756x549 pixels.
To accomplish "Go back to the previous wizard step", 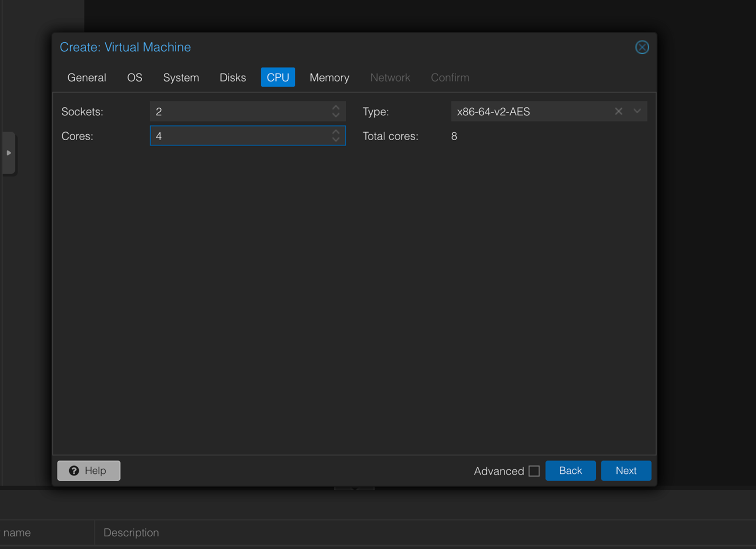I will click(570, 471).
